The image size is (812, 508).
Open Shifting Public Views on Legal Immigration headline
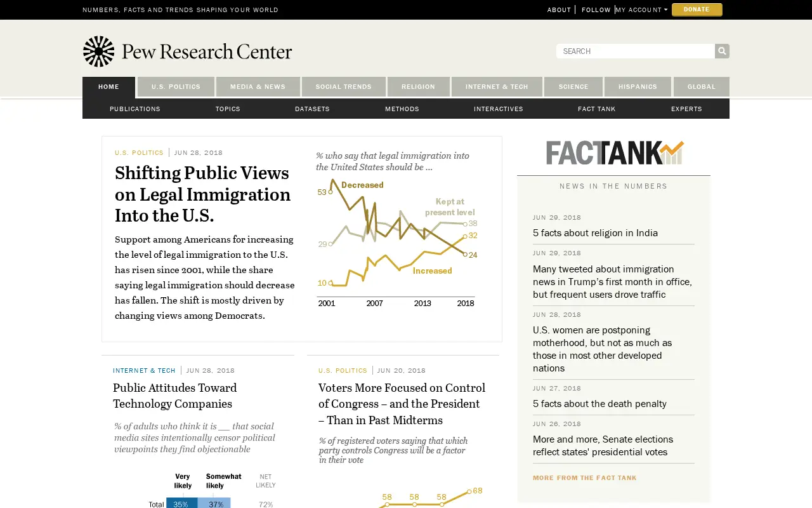(203, 194)
